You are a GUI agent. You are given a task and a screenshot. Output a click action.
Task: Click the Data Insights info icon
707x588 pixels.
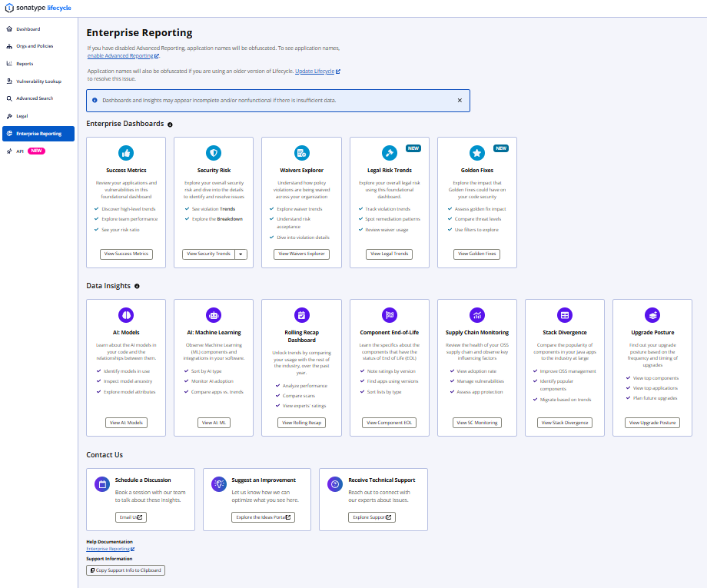(137, 286)
